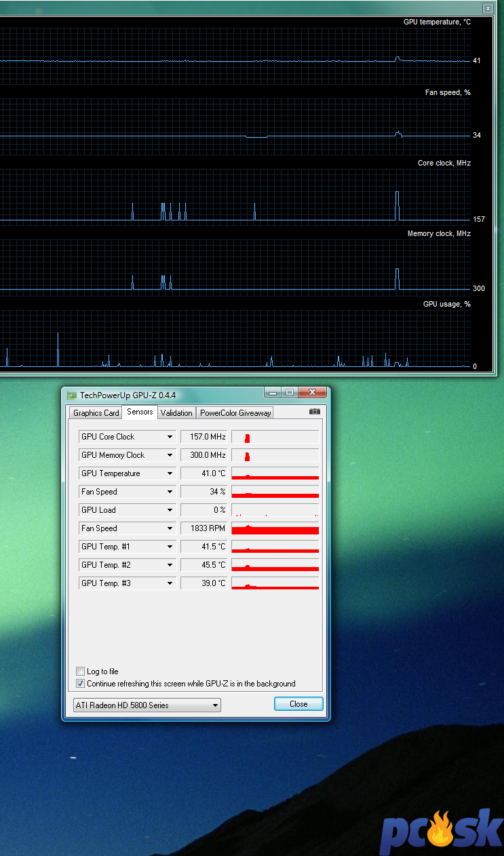Screen dimensions: 504x856
Task: Expand the ATI Radeon HD 5800 Series selector
Action: click(147, 705)
